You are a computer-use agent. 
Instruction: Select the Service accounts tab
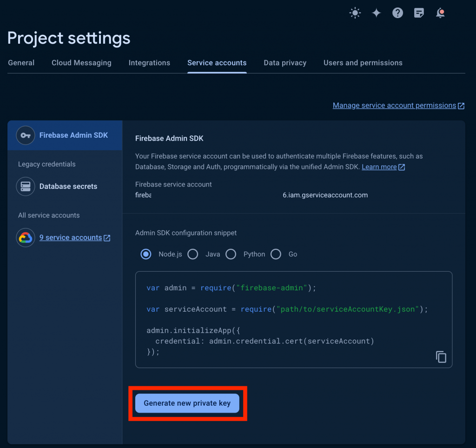click(x=217, y=63)
